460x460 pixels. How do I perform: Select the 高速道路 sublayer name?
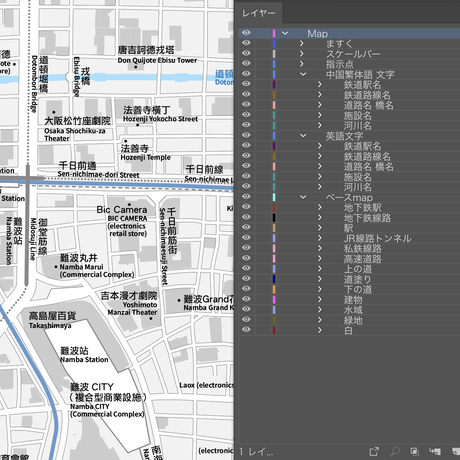(x=363, y=259)
